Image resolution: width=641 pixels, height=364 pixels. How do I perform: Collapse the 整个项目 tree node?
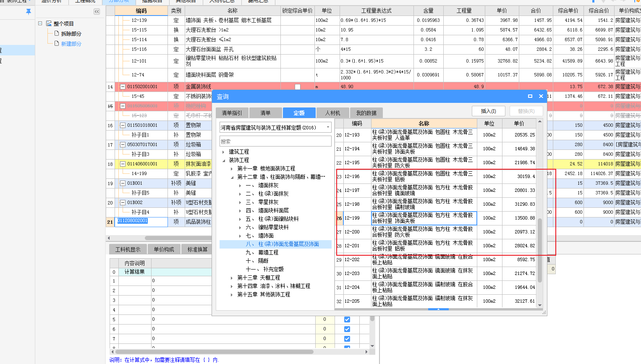tap(40, 24)
